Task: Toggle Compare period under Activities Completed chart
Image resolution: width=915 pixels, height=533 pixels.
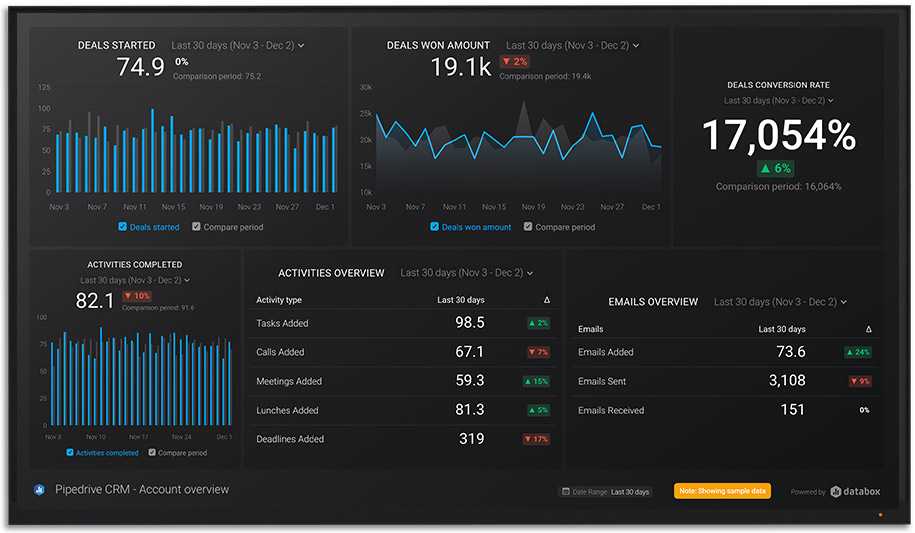Action: [152, 452]
